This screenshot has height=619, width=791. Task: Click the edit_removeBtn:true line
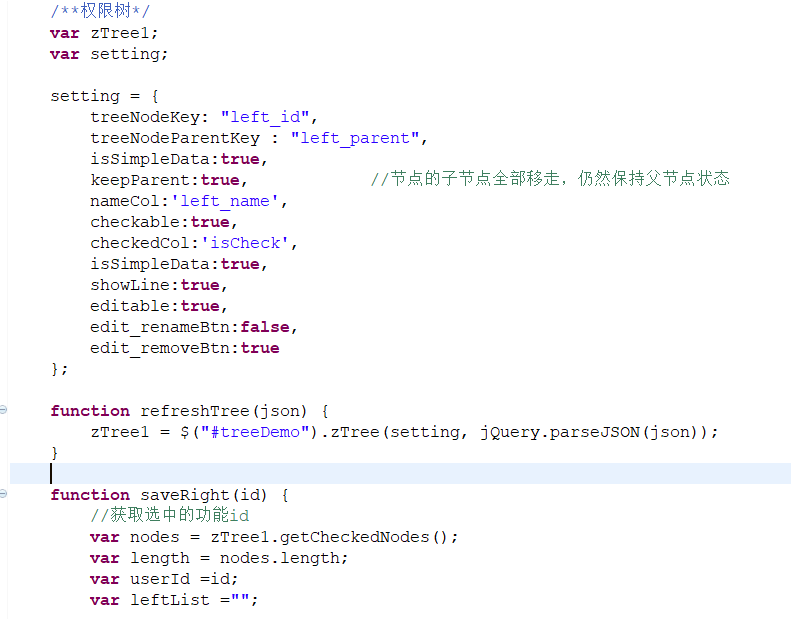click(185, 349)
